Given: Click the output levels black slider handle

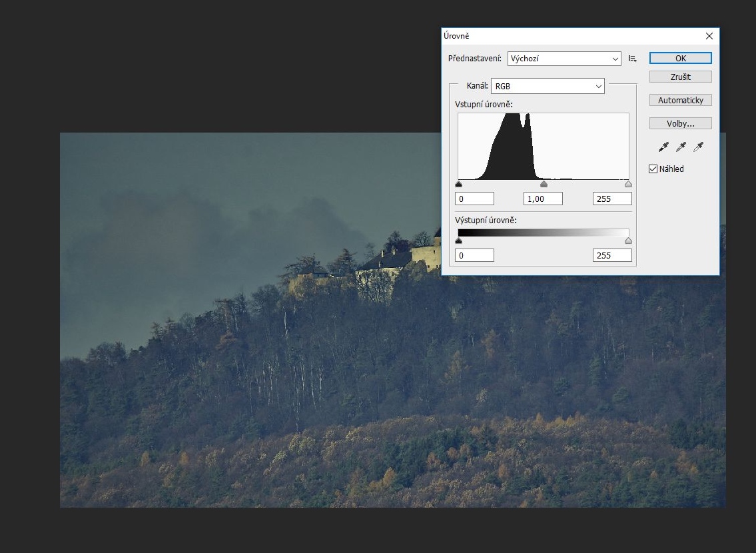Looking at the screenshot, I should coord(459,241).
